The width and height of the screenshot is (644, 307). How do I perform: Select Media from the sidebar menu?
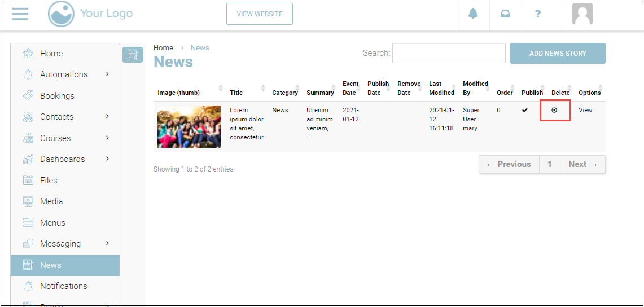tap(51, 201)
